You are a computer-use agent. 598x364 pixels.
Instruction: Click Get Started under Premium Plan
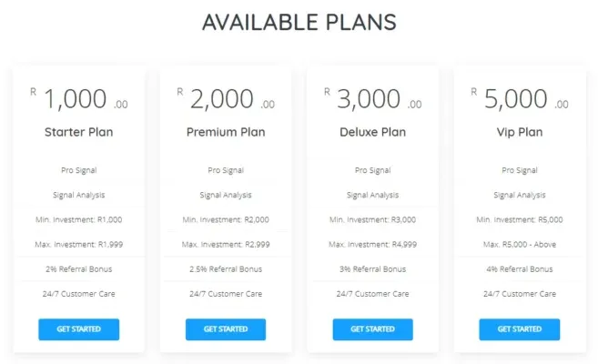click(x=225, y=329)
